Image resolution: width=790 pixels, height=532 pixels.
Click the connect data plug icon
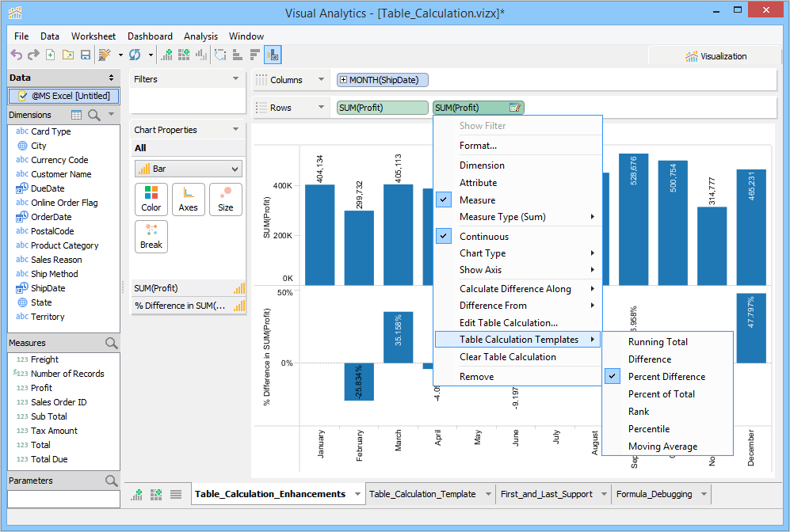coord(105,55)
